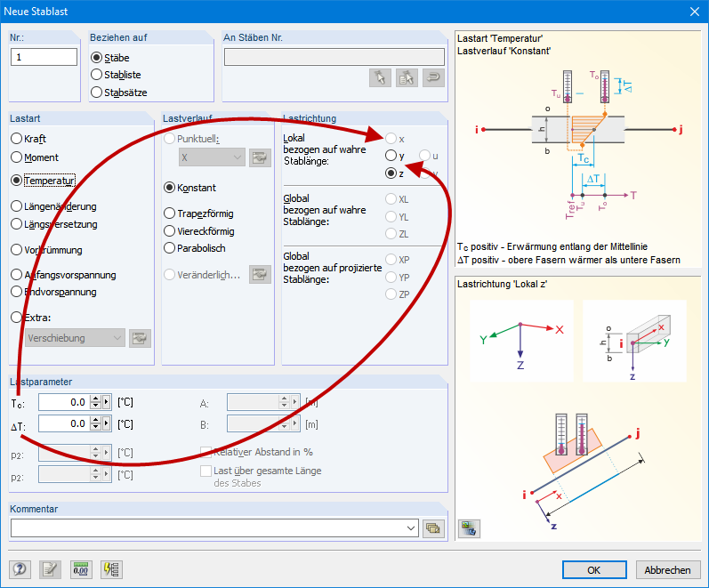Screen dimensions: 709x588
Task: Click the reverse/undo selection arrow icon
Action: pyautogui.click(x=433, y=77)
